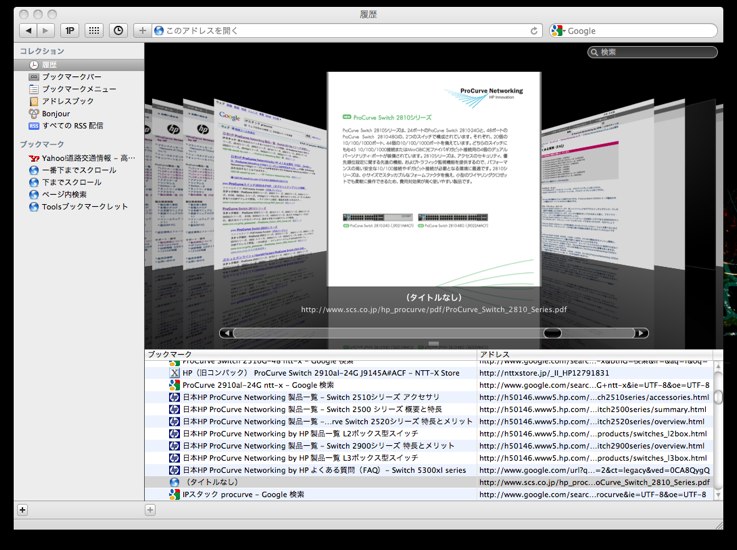Select Switch 2520シリーズ 特長とメリット row
737x550 pixels.
tap(429, 422)
